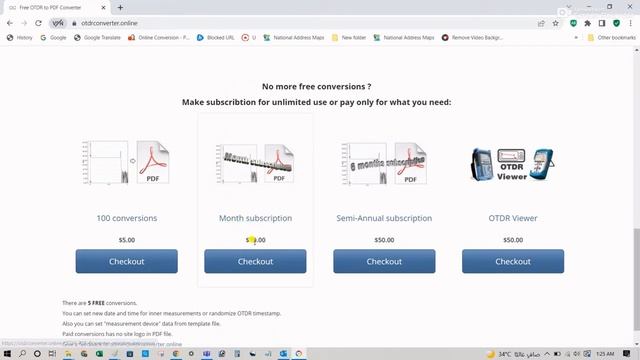This screenshot has width=640, height=360.
Task: Open the 34°C weather widget in taskbar
Action: tap(513, 354)
